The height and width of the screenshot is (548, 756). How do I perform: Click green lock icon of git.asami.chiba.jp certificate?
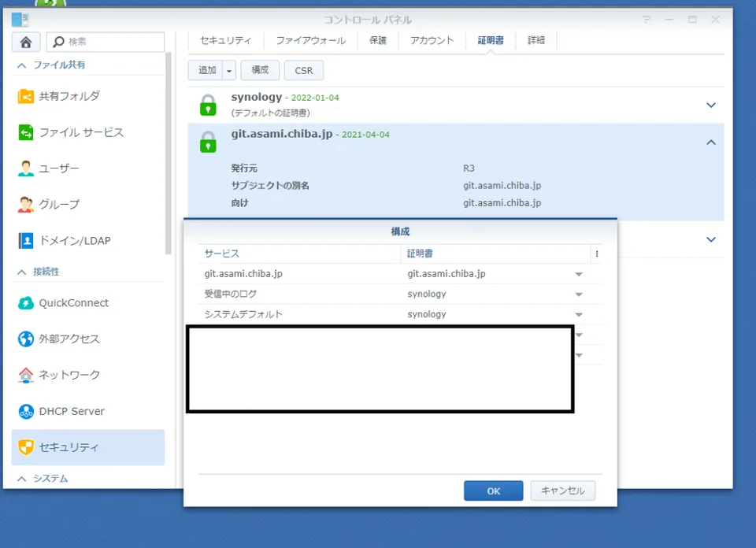(208, 142)
